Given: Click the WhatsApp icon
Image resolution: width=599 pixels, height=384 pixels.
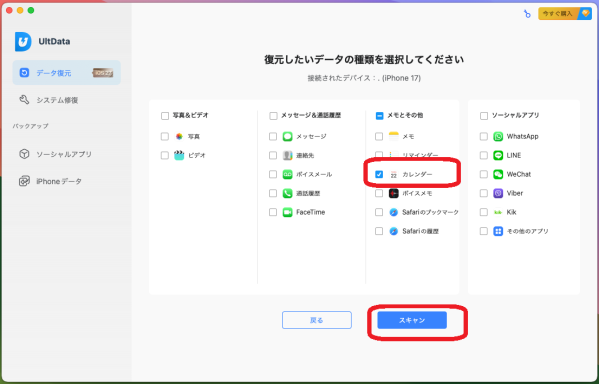Looking at the screenshot, I should (498, 136).
